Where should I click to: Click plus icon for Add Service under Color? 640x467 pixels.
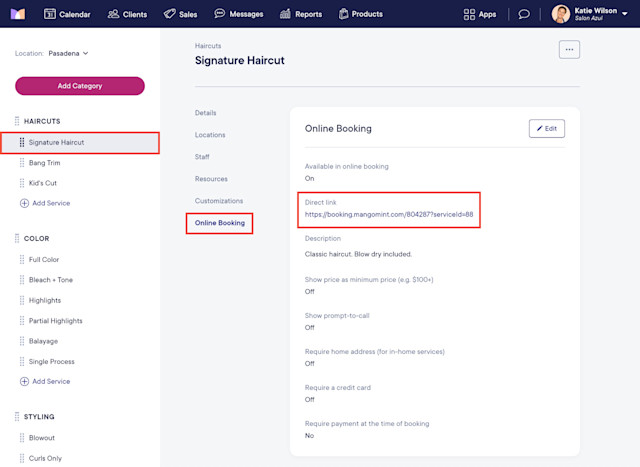pos(24,381)
